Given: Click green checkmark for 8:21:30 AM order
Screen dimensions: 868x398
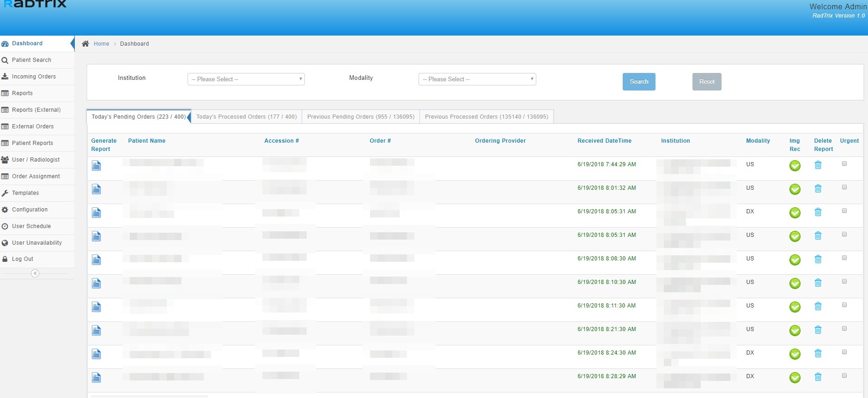Looking at the screenshot, I should tap(795, 331).
